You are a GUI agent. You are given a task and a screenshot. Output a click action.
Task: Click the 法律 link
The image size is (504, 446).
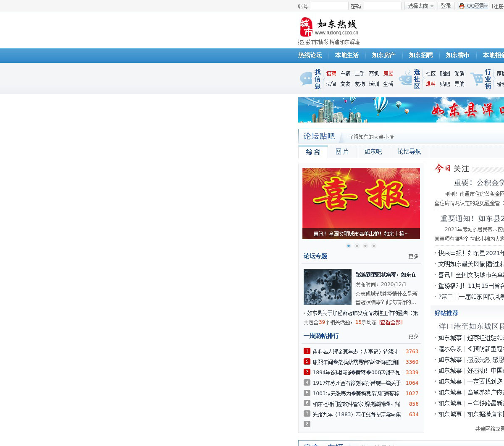click(331, 84)
